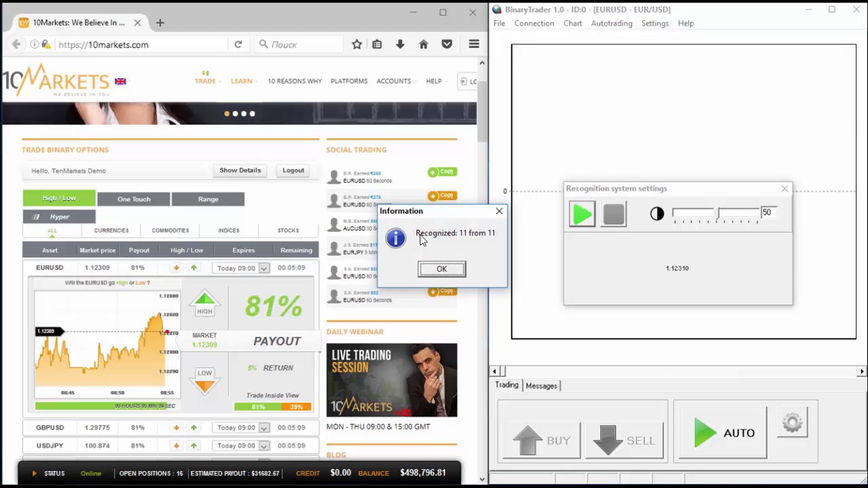Image resolution: width=868 pixels, height=488 pixels.
Task: Select the One Touch tab
Action: [x=134, y=199]
